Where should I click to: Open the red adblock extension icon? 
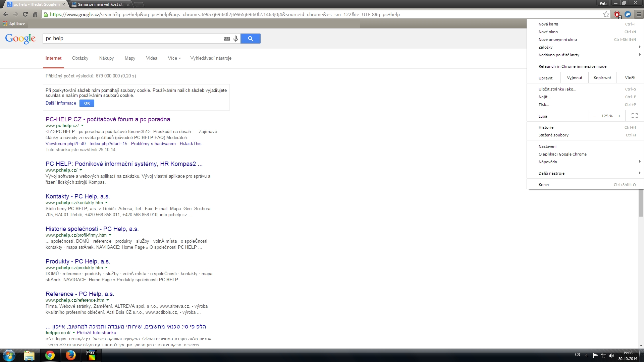pos(617,14)
